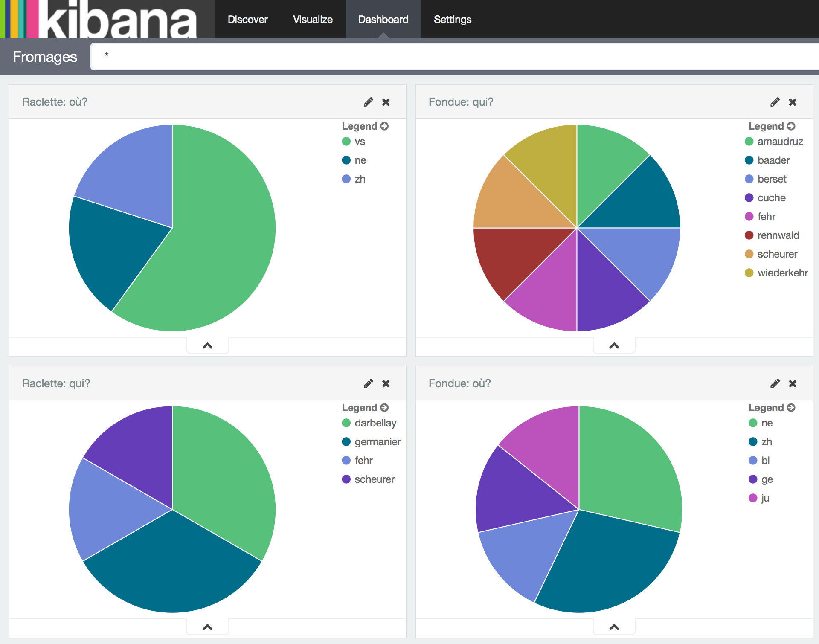Switch to the Discover tab
This screenshot has width=819, height=644.
pyautogui.click(x=247, y=20)
